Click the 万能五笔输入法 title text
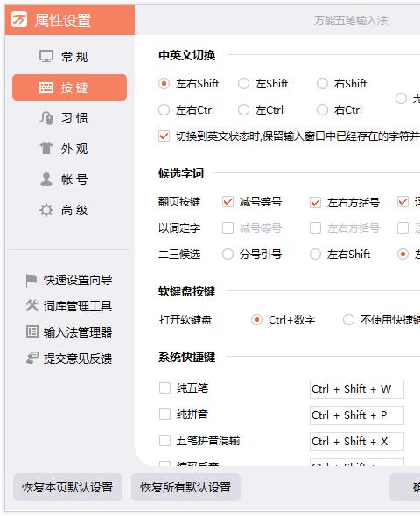The height and width of the screenshot is (516, 420). pyautogui.click(x=351, y=21)
